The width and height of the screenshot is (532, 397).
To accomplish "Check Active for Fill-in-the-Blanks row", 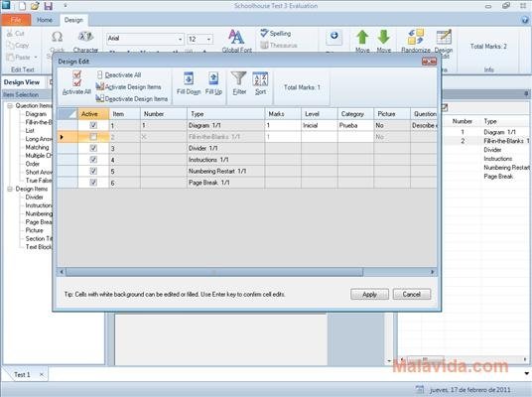I will (x=93, y=136).
